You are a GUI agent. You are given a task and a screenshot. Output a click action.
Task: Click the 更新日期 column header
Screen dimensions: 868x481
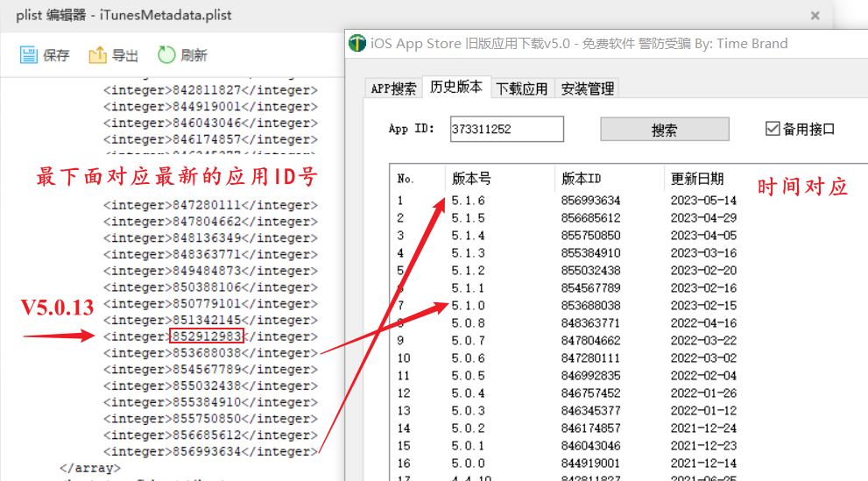tap(697, 179)
